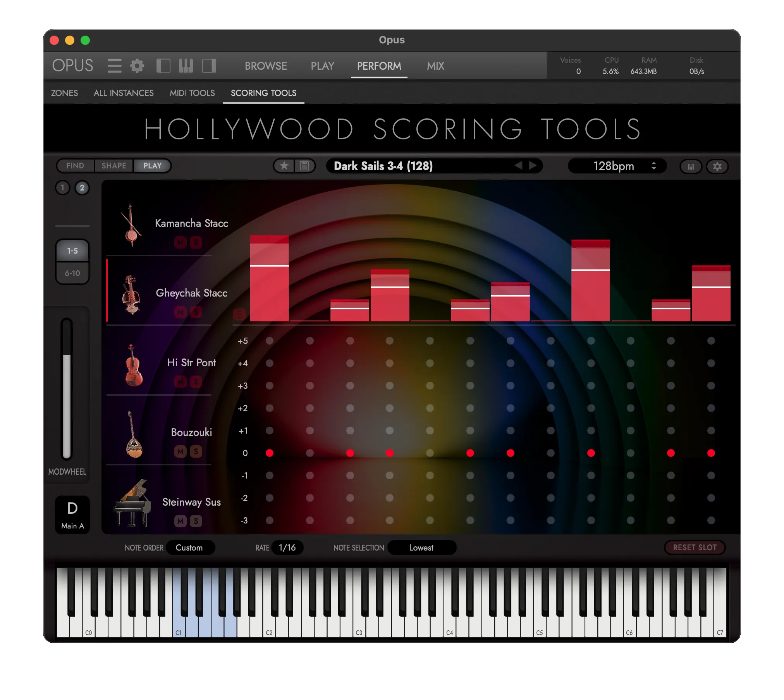The height and width of the screenshot is (700, 784).
Task: Save preset using floppy disk icon
Action: pyautogui.click(x=305, y=166)
